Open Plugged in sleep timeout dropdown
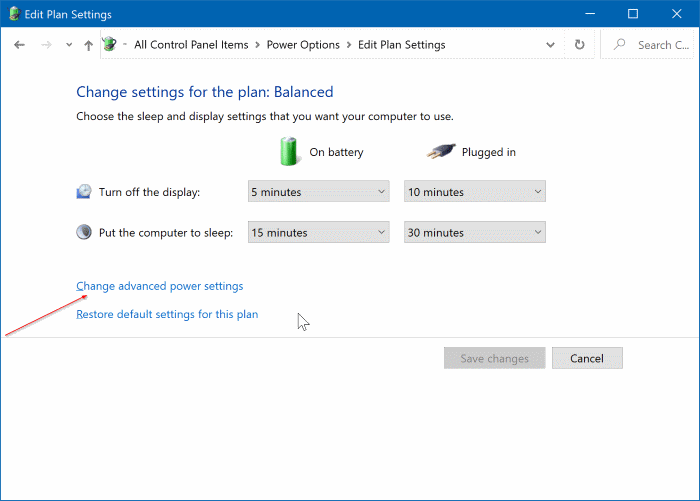The height and width of the screenshot is (501, 700). [475, 232]
